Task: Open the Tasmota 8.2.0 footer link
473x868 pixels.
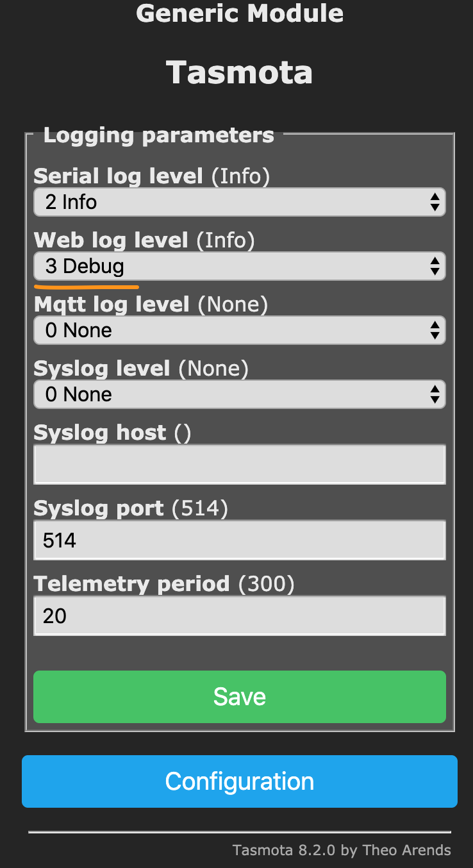Action: (x=341, y=851)
